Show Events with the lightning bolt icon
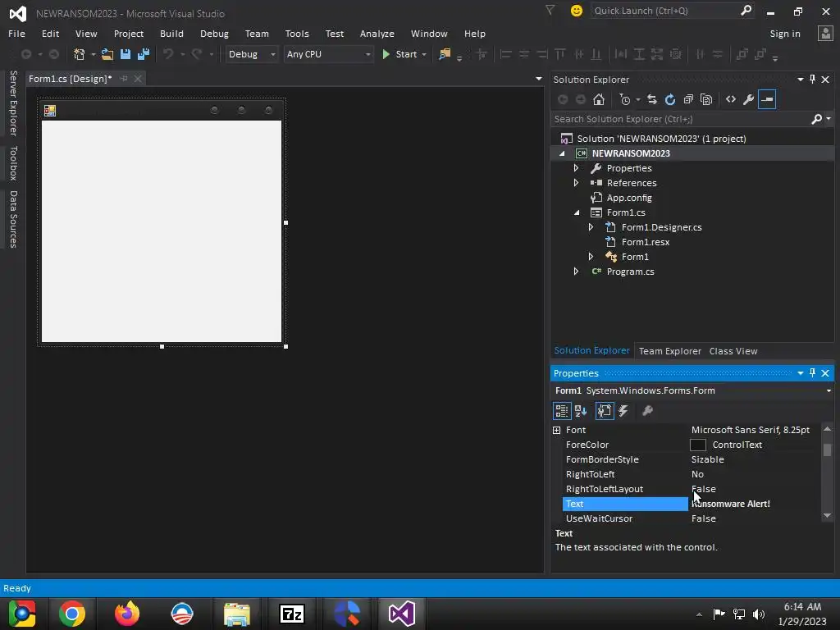 tap(623, 411)
